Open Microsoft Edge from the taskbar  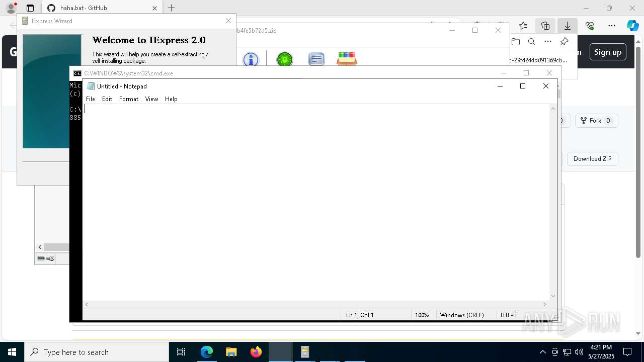tap(207, 352)
